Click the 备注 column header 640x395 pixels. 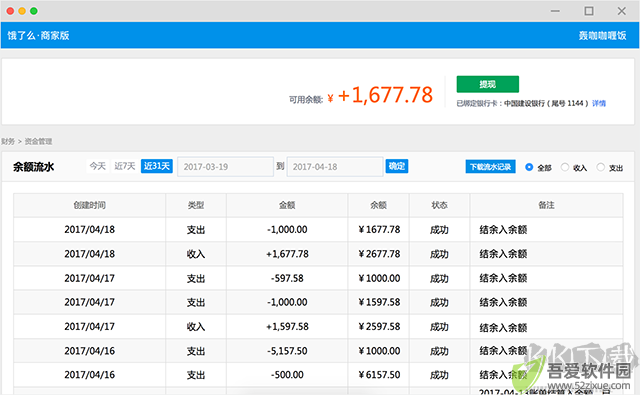click(x=546, y=205)
